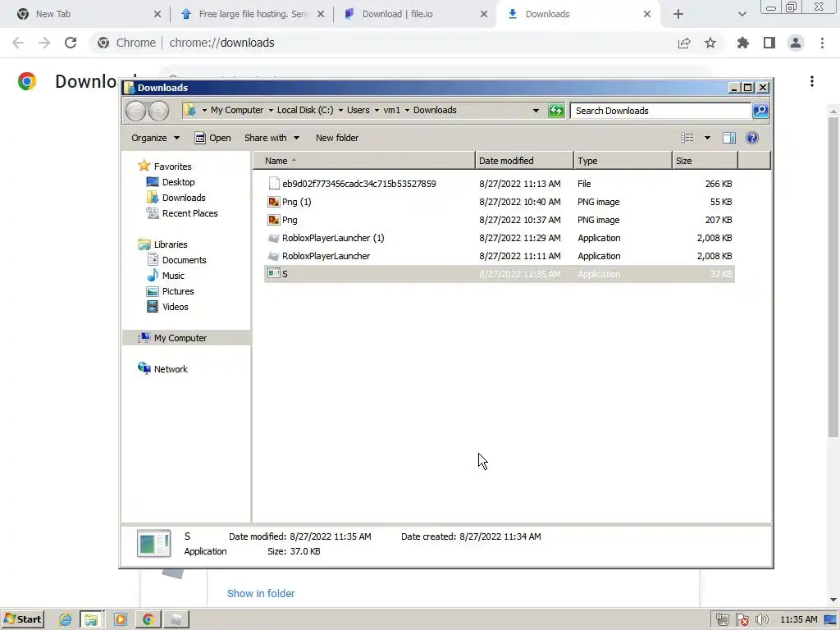
Task: Click the taskbar clock showing 11:35 AM
Action: tap(799, 620)
